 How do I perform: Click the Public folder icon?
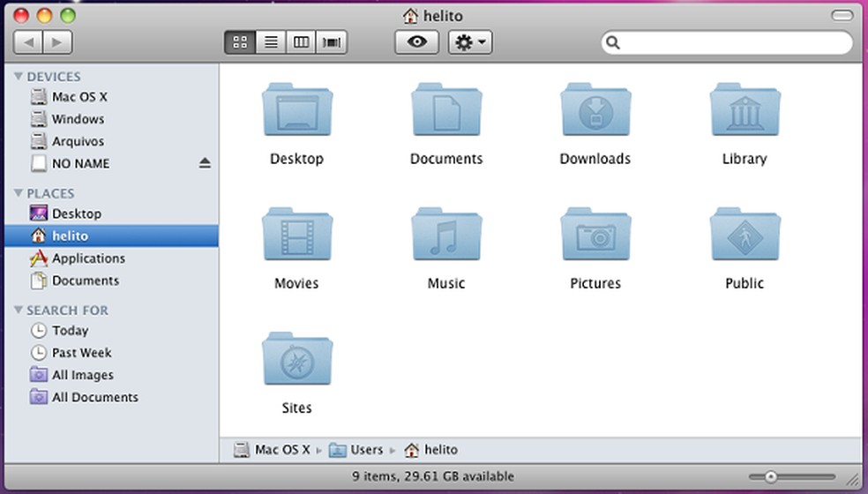pyautogui.click(x=745, y=236)
